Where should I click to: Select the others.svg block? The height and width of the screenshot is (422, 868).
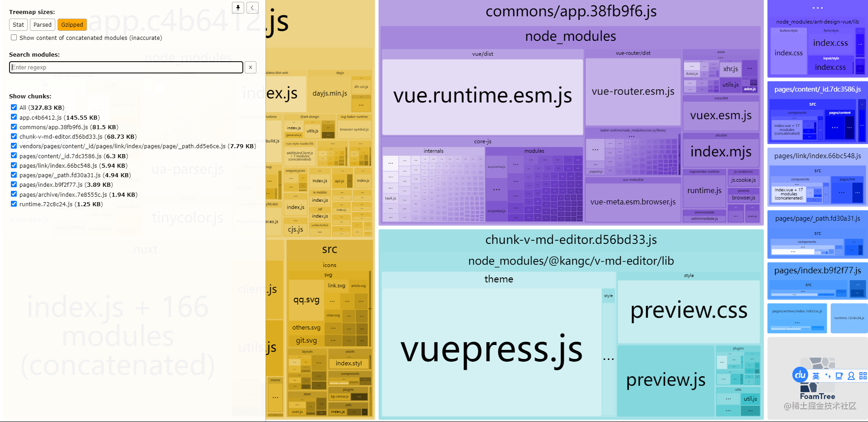(306, 328)
